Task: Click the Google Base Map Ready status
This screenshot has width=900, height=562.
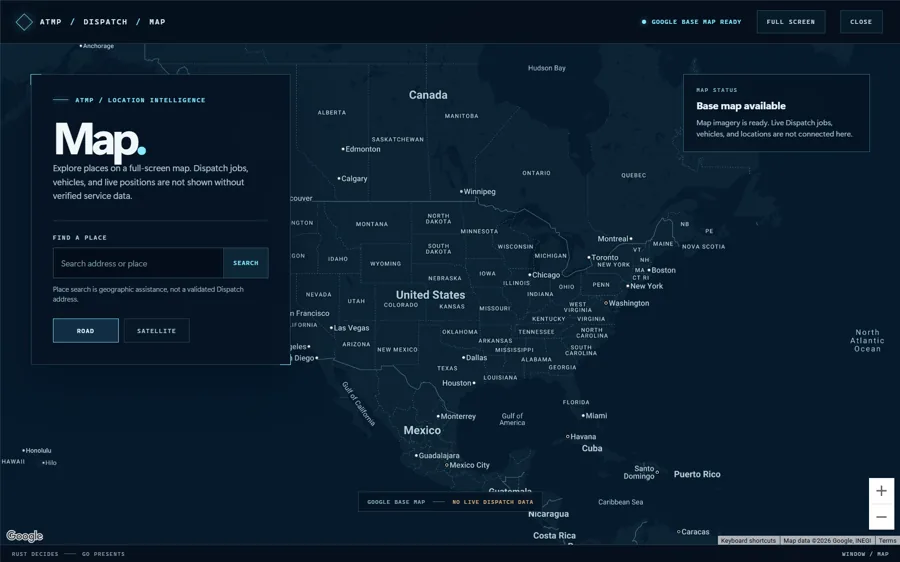Action: (x=692, y=22)
